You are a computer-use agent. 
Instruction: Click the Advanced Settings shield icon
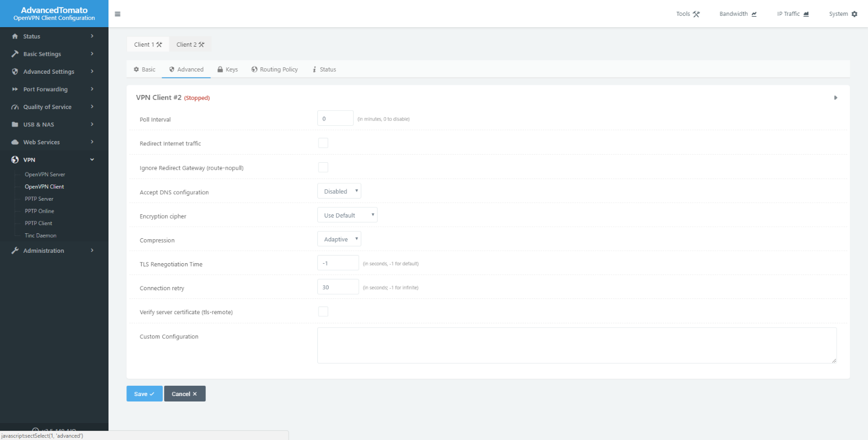(x=15, y=72)
